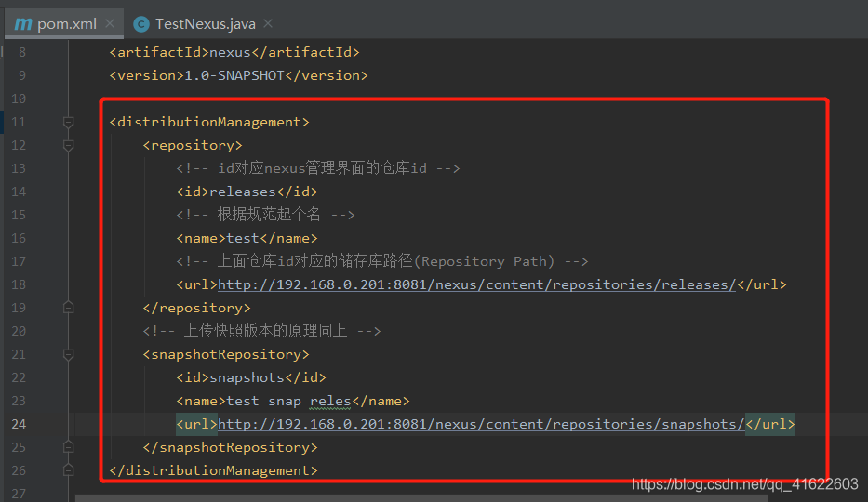Click the fold end marker at line 19
The image size is (868, 502).
click(69, 308)
